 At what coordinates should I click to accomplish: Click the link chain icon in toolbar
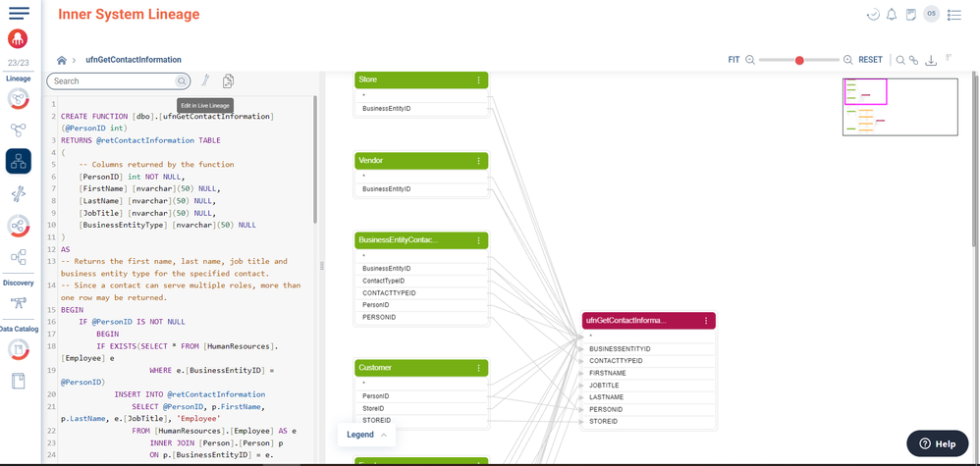(x=914, y=60)
